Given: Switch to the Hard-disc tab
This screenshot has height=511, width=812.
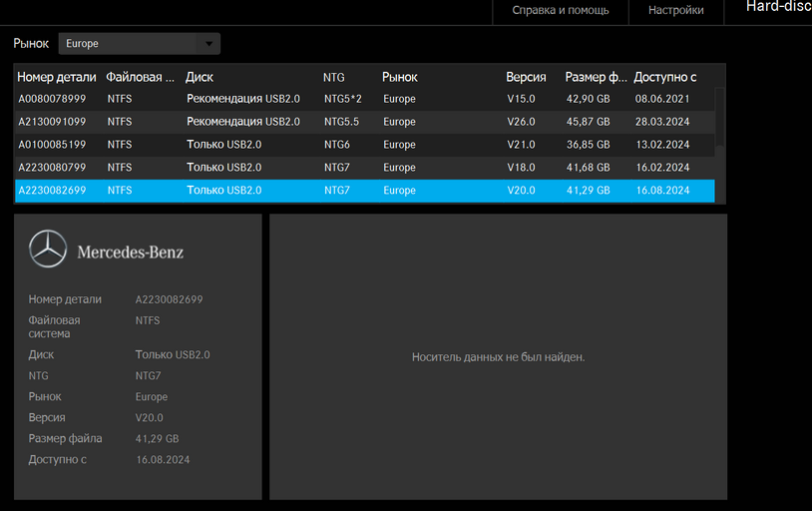Looking at the screenshot, I should pos(778,7).
